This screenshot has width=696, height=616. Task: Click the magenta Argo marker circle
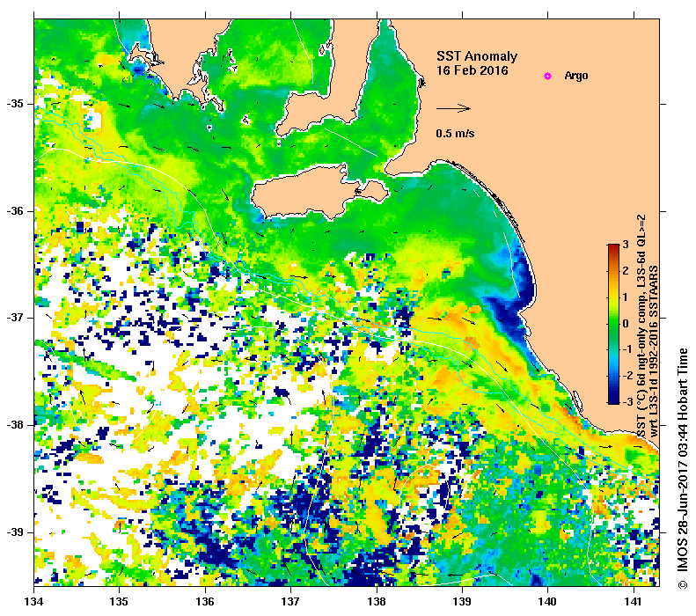(x=547, y=76)
